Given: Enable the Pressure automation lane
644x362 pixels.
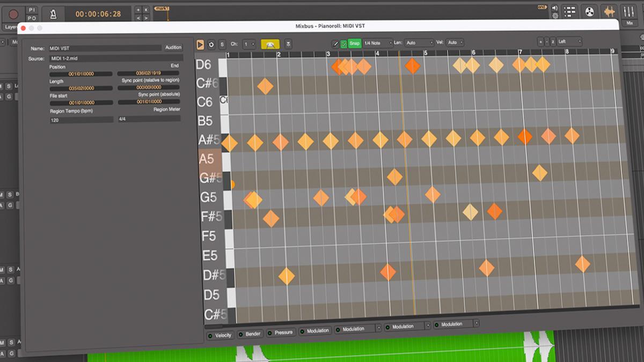Looking at the screenshot, I should [280, 333].
